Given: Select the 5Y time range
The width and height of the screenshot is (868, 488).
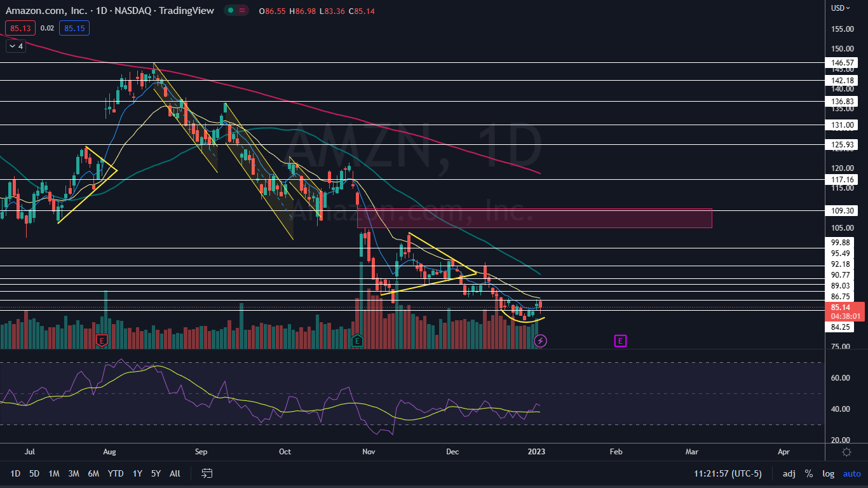Looking at the screenshot, I should pos(156,473).
